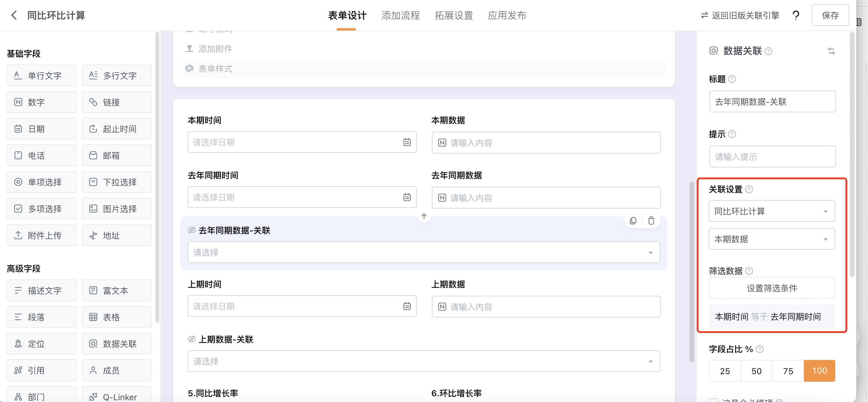Add a 下拉选择 field from sidebar

point(117,182)
